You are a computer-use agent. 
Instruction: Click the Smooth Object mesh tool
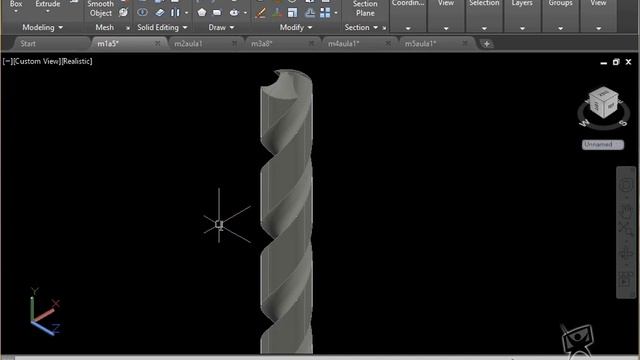click(100, 9)
